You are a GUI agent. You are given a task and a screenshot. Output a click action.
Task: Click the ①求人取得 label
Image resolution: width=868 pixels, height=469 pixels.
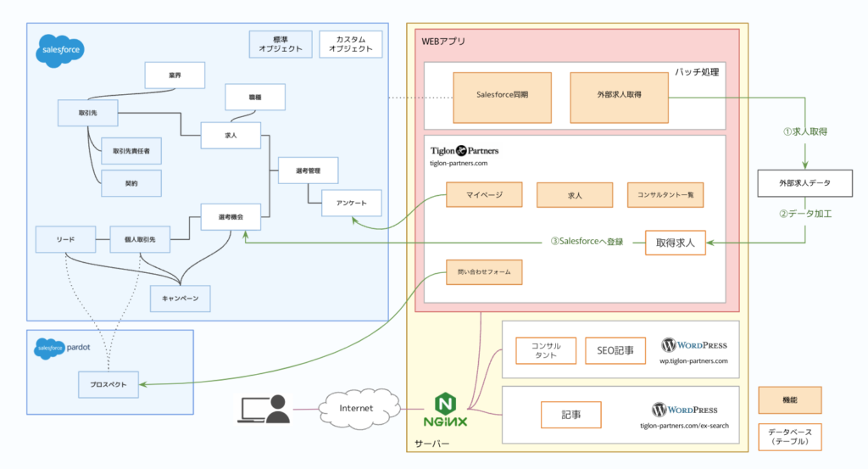coord(805,131)
